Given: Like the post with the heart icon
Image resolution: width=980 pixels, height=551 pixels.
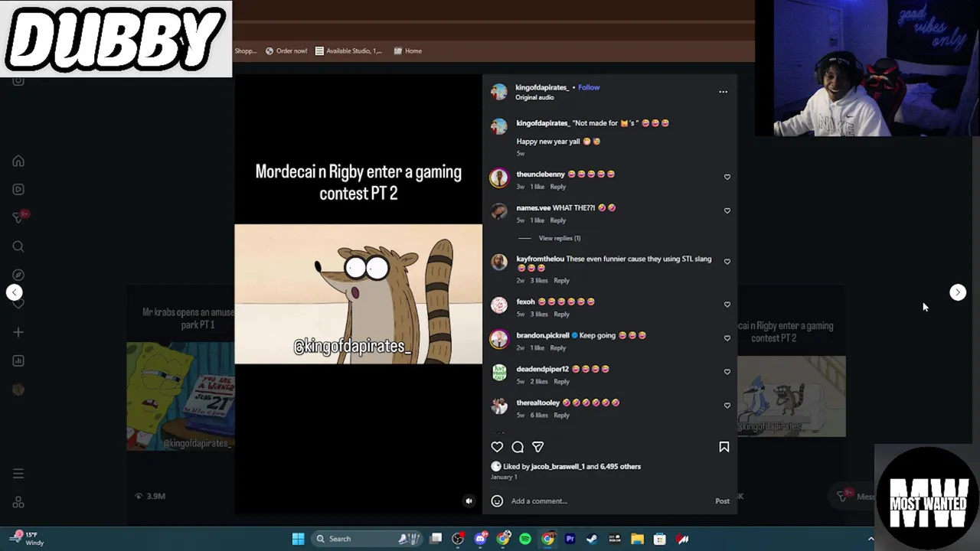Looking at the screenshot, I should pos(497,447).
